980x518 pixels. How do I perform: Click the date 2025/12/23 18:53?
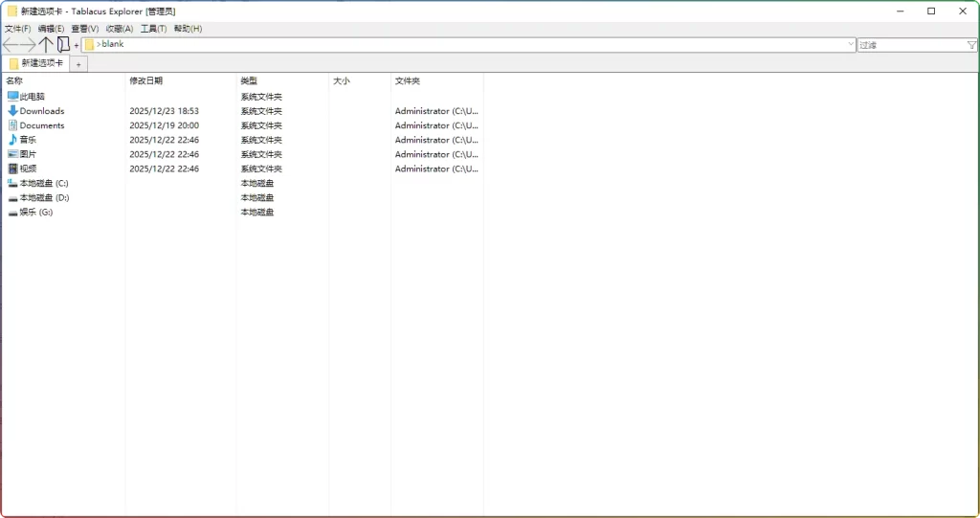[x=165, y=111]
